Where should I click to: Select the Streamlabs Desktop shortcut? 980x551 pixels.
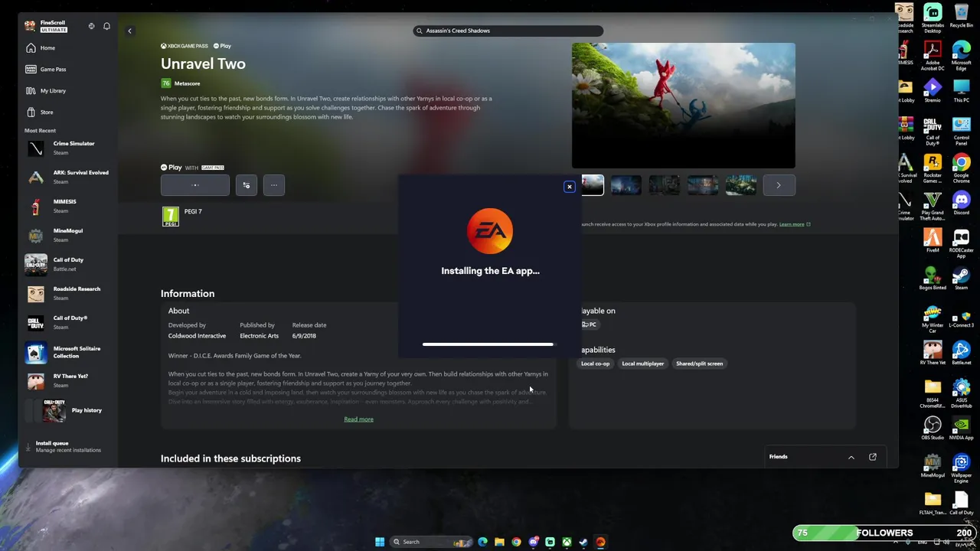pos(933,18)
